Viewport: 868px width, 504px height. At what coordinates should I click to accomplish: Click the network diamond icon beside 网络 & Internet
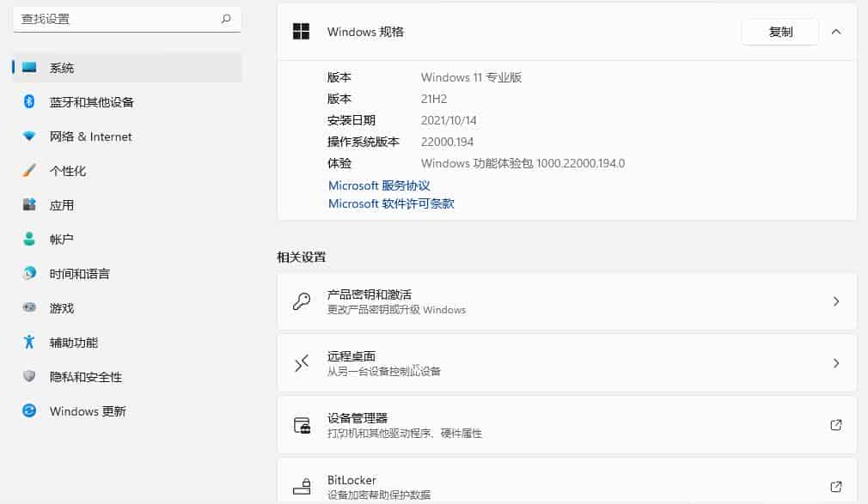tap(29, 137)
